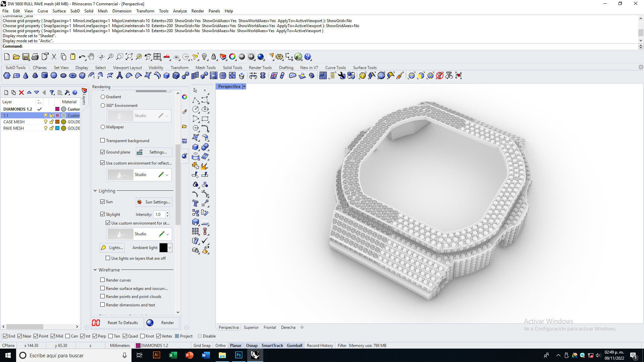
Task: Open the Ambient light color dropdown arrow
Action: point(170,248)
